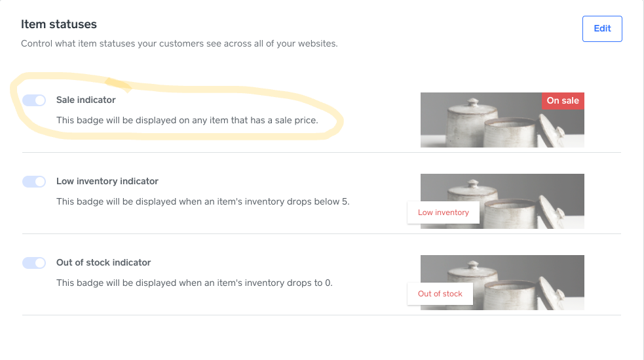
Task: Disable the Low inventory indicator switch
Action: 34,182
